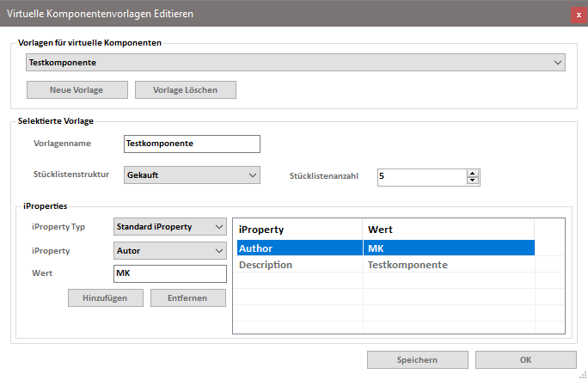Image resolution: width=588 pixels, height=380 pixels.
Task: Open the Testkomponente template dropdown
Action: pos(294,63)
